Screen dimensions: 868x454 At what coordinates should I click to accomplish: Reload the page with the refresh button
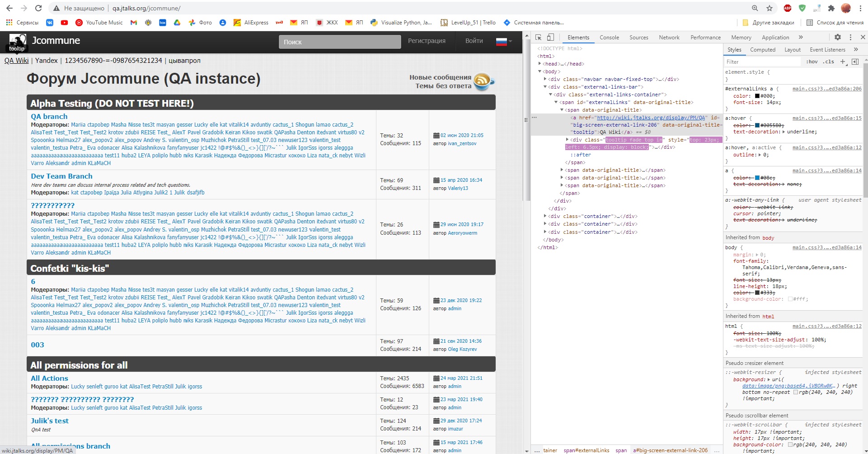(x=38, y=8)
